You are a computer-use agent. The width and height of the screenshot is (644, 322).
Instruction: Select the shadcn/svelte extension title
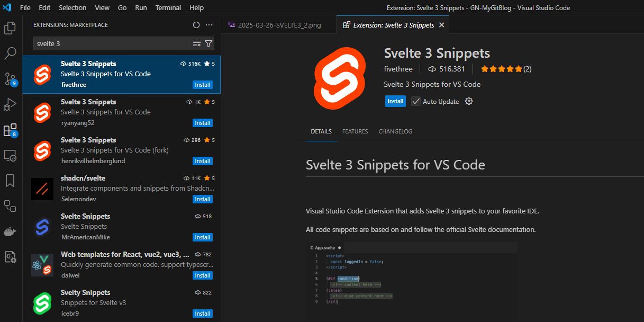coord(83,178)
